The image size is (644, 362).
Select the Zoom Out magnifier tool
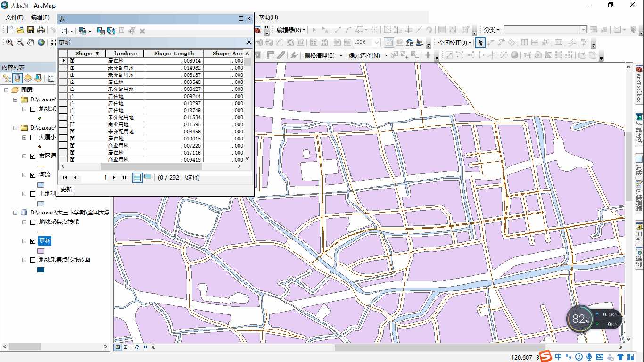tap(20, 42)
